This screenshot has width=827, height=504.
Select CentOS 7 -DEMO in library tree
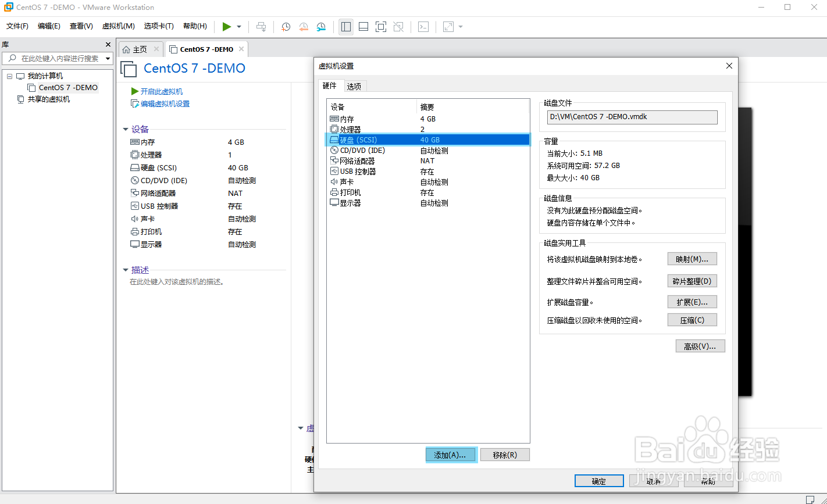point(68,88)
